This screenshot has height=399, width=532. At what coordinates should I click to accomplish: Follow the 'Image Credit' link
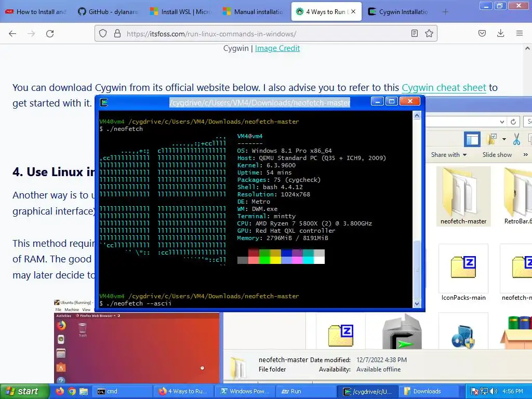(x=277, y=48)
